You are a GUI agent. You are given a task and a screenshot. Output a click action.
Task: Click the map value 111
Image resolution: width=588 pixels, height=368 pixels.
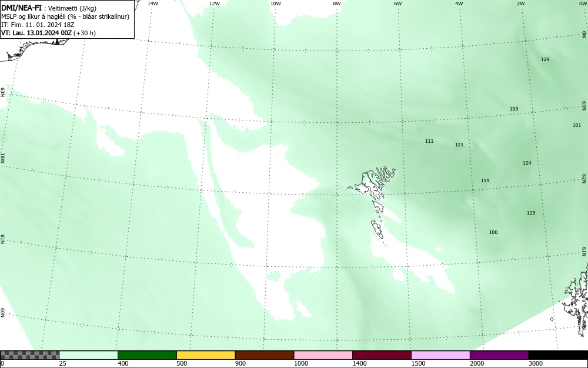[x=429, y=141]
